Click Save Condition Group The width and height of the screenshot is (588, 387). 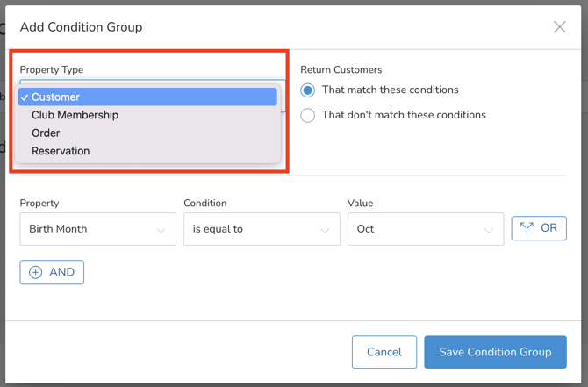tap(495, 352)
